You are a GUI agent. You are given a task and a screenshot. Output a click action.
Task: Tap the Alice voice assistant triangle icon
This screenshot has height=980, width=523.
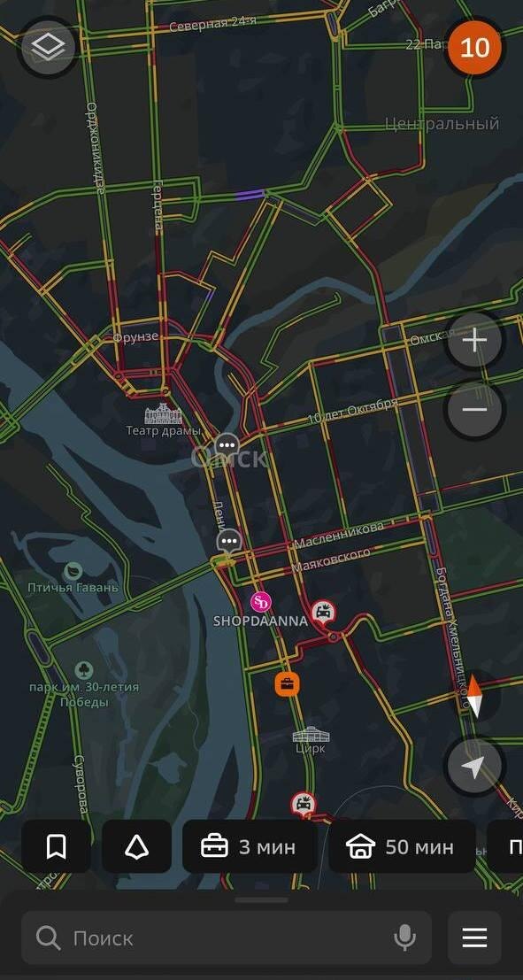[136, 847]
